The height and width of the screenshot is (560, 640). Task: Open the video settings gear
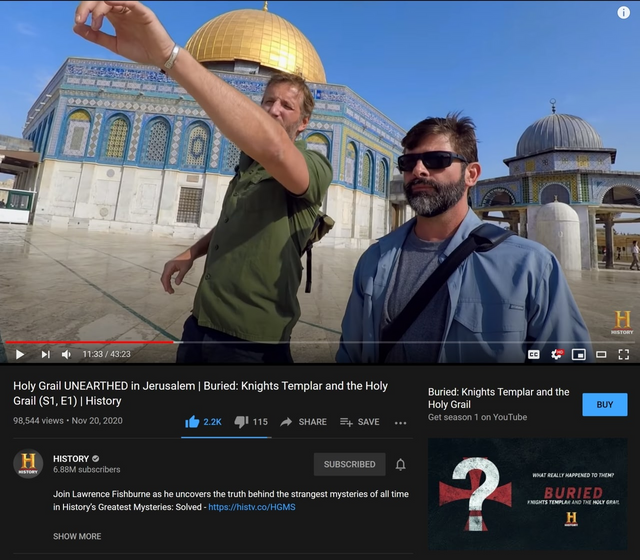pos(557,354)
